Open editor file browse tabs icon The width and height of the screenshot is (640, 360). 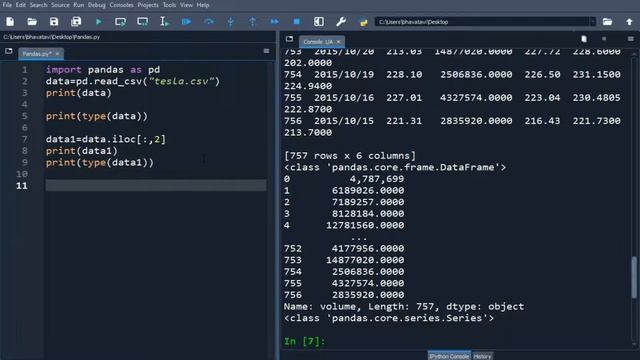[9, 51]
